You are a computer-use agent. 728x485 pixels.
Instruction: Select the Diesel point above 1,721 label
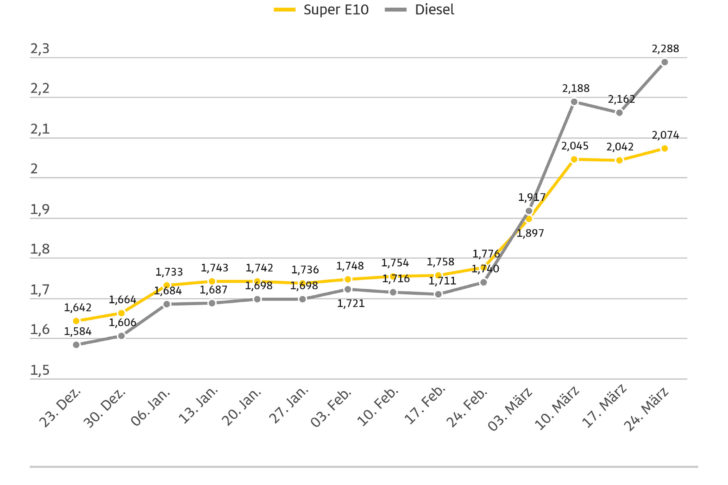point(348,289)
